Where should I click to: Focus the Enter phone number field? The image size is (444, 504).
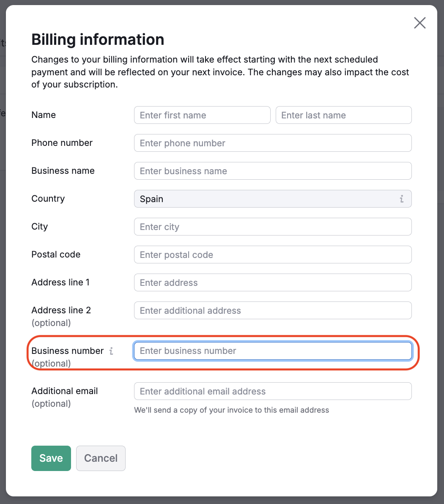click(273, 143)
